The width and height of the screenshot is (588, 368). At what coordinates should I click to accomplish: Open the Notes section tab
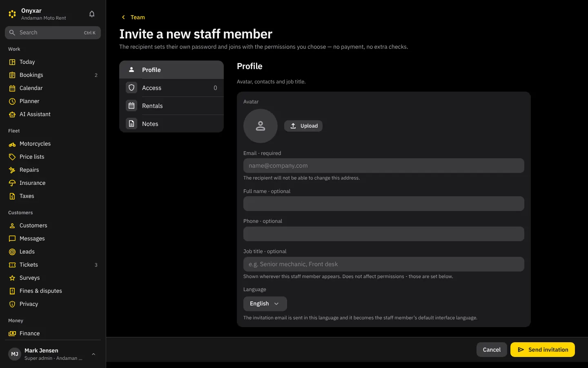(171, 124)
